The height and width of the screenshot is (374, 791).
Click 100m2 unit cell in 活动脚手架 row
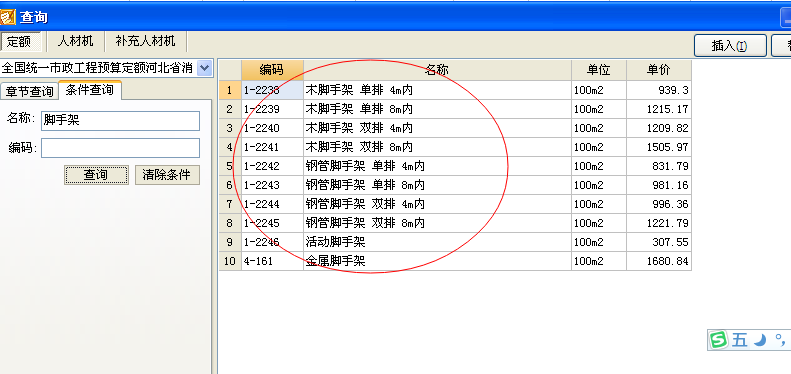(599, 242)
